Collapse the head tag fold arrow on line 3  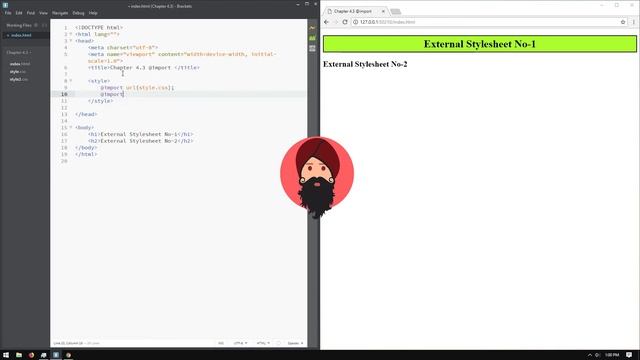71,41
